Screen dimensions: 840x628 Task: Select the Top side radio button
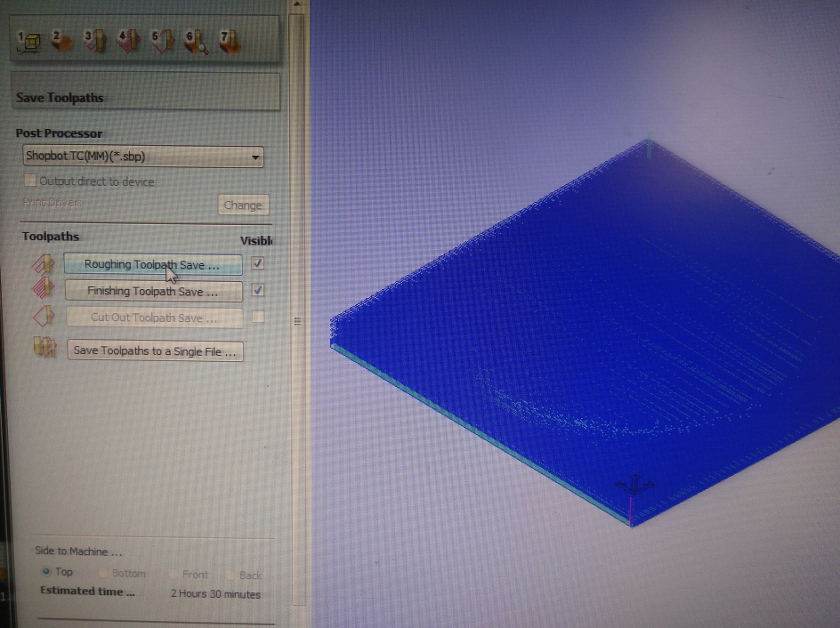[x=46, y=571]
